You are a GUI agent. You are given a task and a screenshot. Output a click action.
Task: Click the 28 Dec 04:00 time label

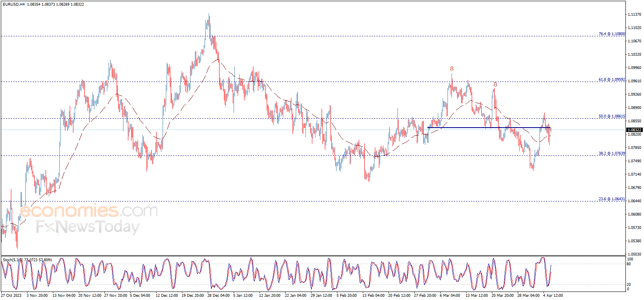coord(219,296)
